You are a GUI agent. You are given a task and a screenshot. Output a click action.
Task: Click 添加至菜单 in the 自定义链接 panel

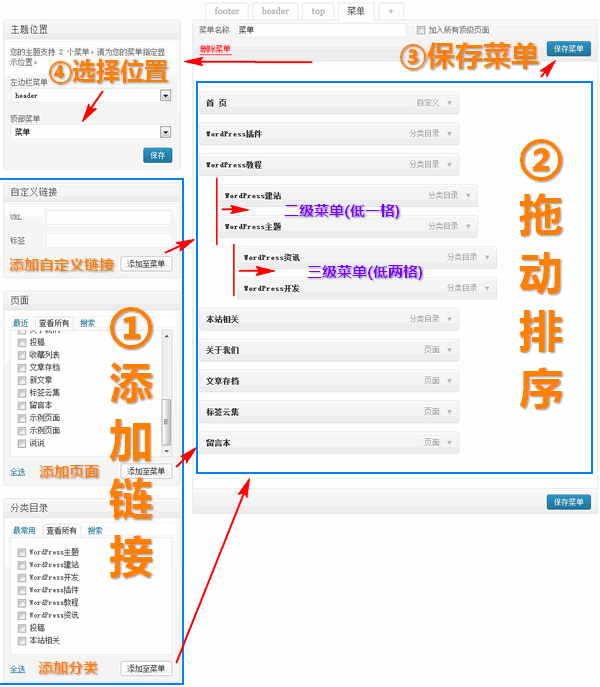(146, 264)
